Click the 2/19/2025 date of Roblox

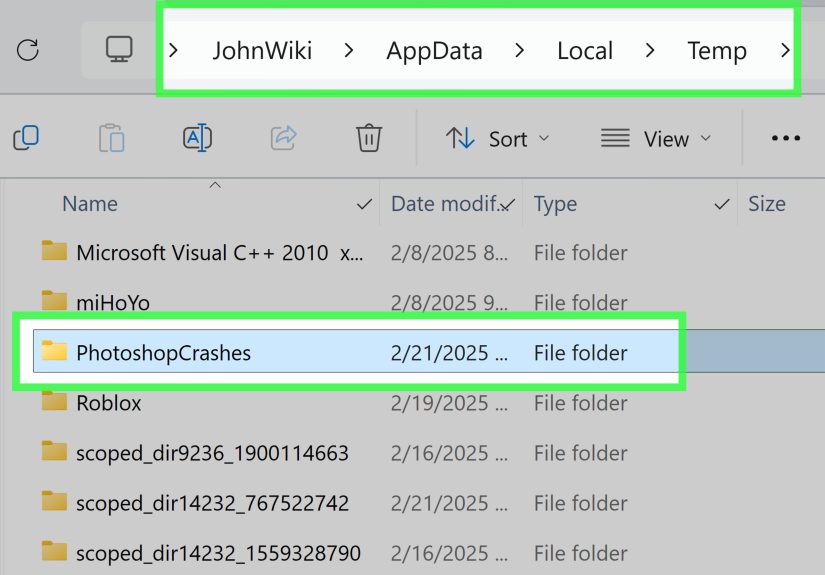click(449, 403)
